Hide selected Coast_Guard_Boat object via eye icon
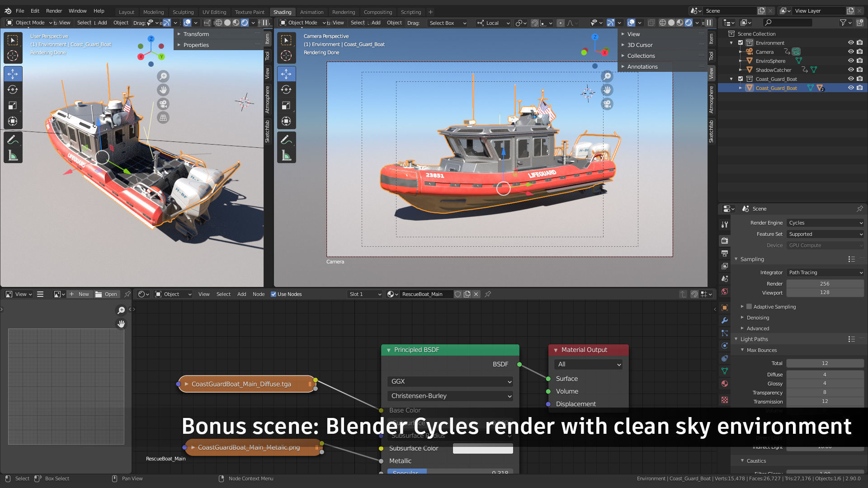This screenshot has height=488, width=868. coord(851,88)
